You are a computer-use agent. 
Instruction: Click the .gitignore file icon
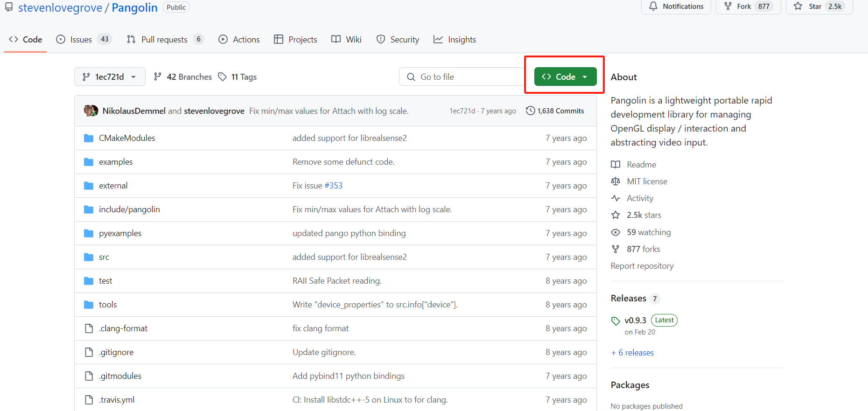click(89, 352)
